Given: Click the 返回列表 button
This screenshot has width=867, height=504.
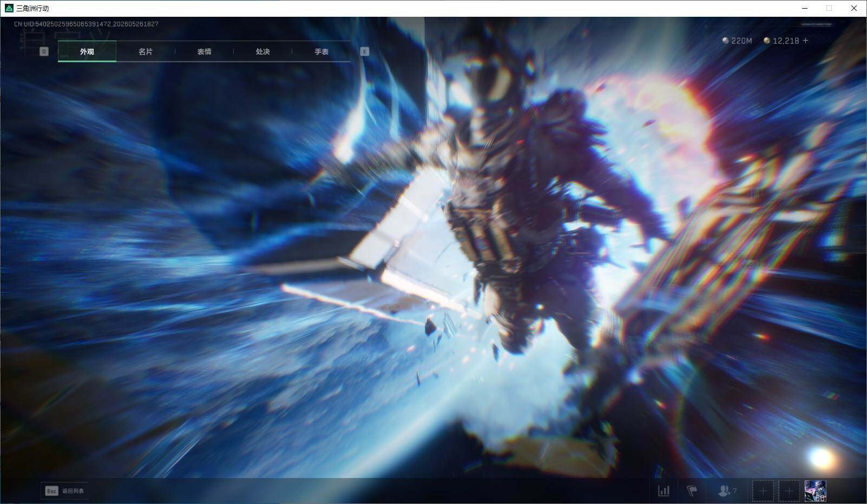Looking at the screenshot, I should click(x=64, y=491).
